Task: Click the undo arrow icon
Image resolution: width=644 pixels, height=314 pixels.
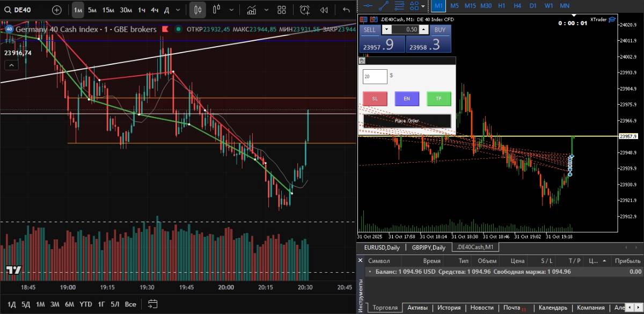Action: pos(346,10)
